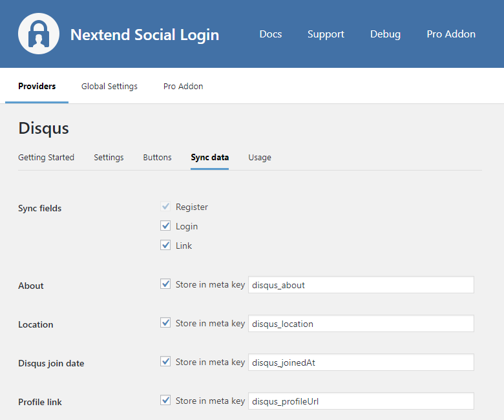This screenshot has height=420, width=504.
Task: Click the disqus_about meta key field
Action: click(361, 285)
